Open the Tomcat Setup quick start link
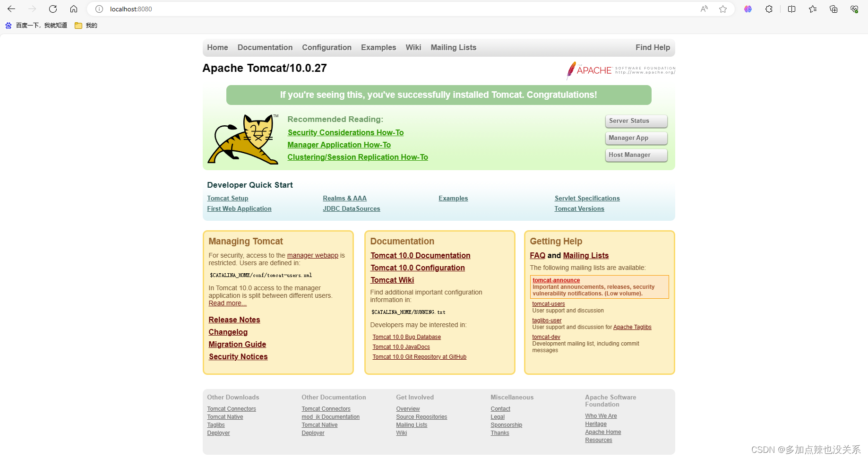The height and width of the screenshot is (459, 868). point(228,198)
